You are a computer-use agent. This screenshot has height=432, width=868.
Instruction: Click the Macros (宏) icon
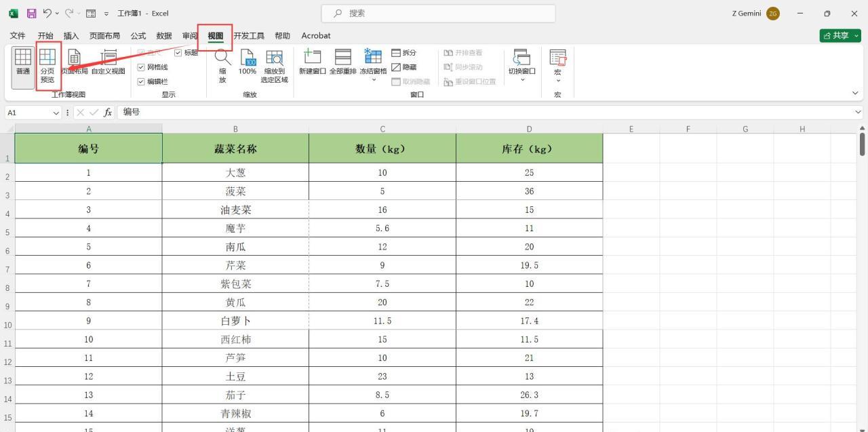557,58
